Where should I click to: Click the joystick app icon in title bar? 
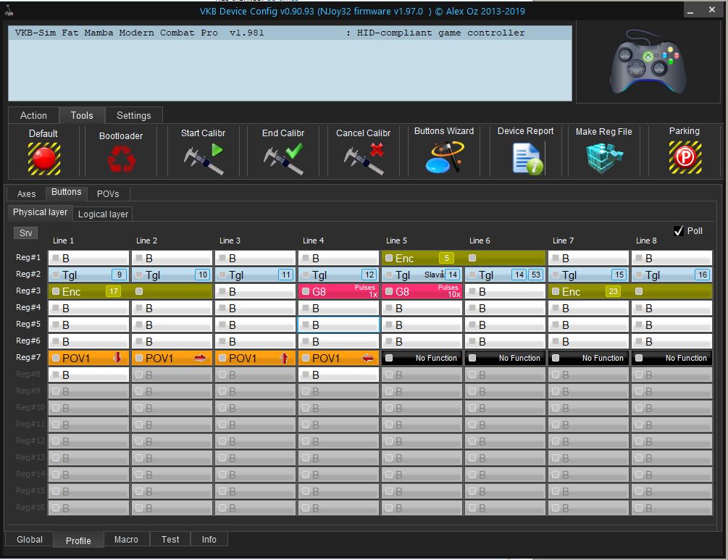point(9,11)
